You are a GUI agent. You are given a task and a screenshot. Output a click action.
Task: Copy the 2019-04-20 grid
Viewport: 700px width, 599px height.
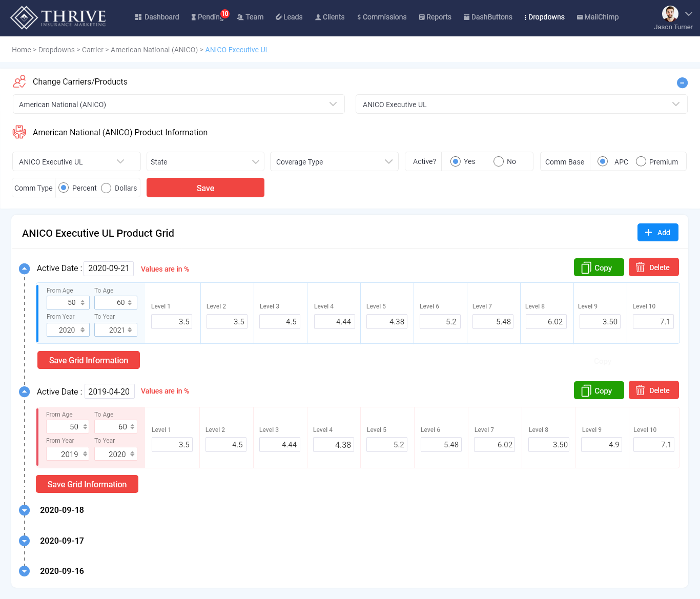599,390
